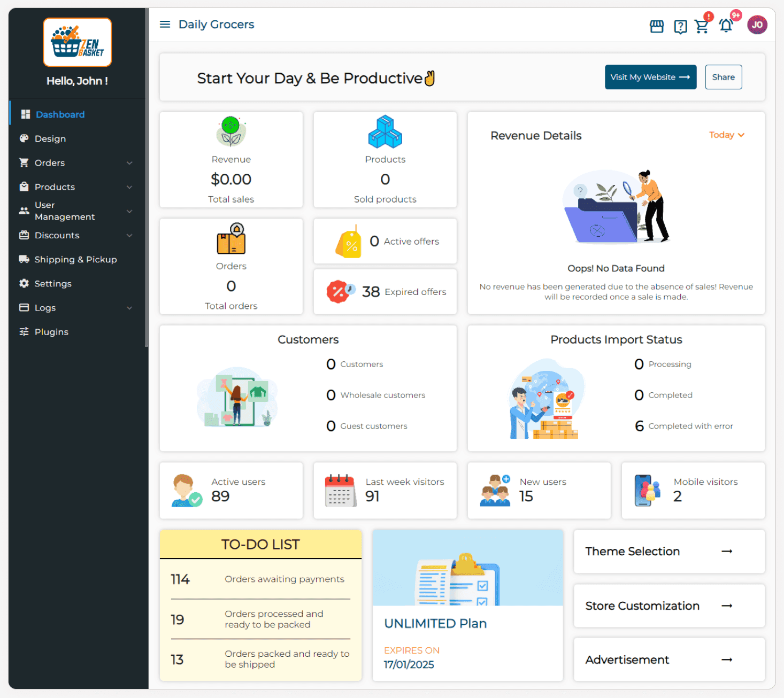Image resolution: width=784 pixels, height=698 pixels.
Task: Click the Plugins sliders icon in sidebar
Action: (24, 332)
